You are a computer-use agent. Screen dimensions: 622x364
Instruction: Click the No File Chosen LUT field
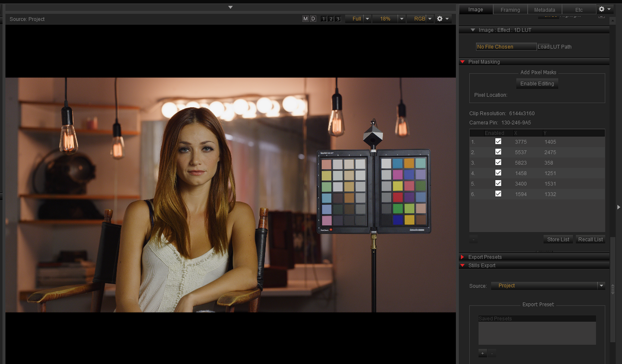506,47
